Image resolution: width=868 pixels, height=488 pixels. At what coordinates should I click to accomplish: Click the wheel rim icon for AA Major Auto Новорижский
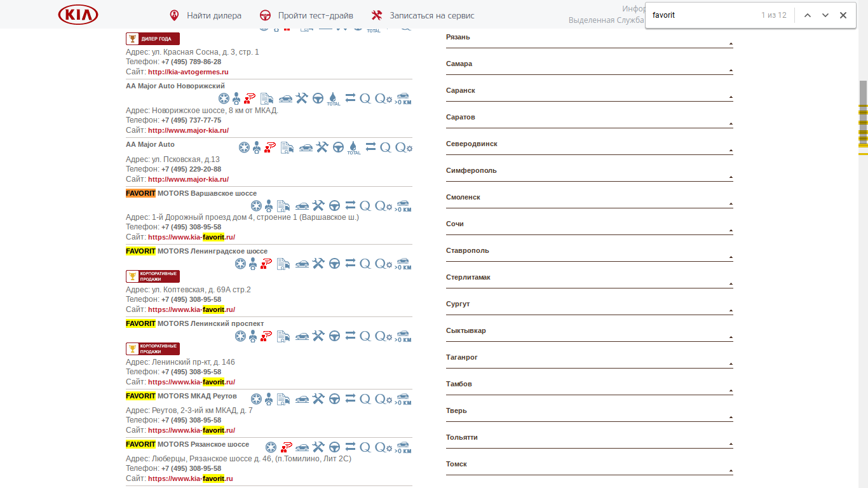click(x=224, y=98)
